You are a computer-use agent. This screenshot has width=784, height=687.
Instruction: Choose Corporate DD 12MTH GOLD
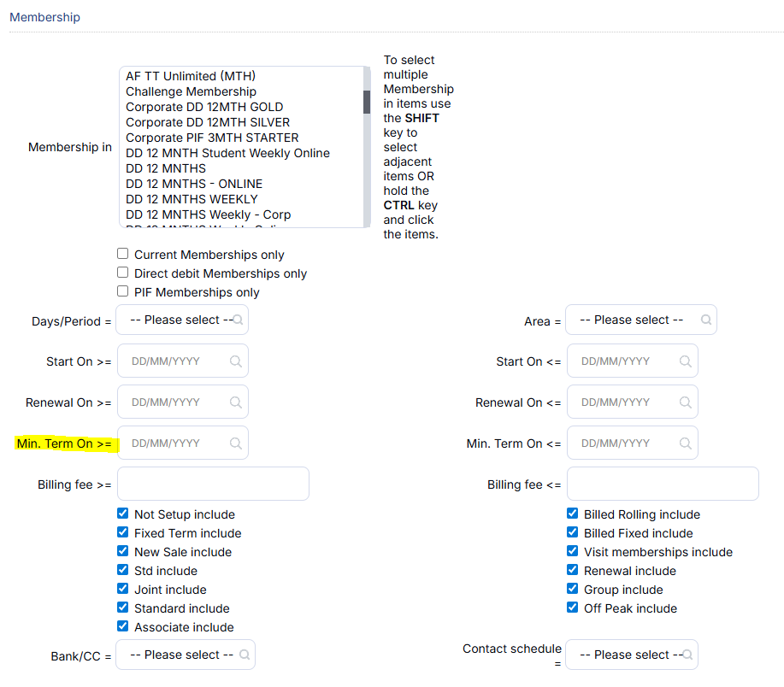tap(243, 107)
